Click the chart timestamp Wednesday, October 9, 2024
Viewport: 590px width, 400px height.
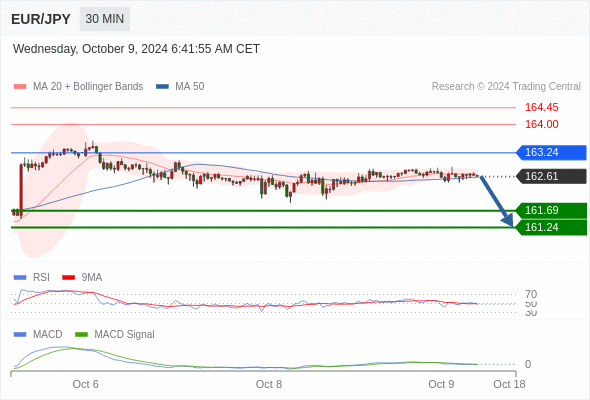coord(136,49)
